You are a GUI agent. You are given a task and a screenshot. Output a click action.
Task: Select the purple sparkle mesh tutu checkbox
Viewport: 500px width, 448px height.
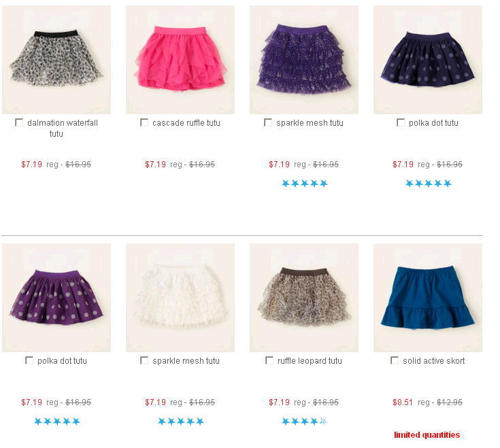(268, 122)
